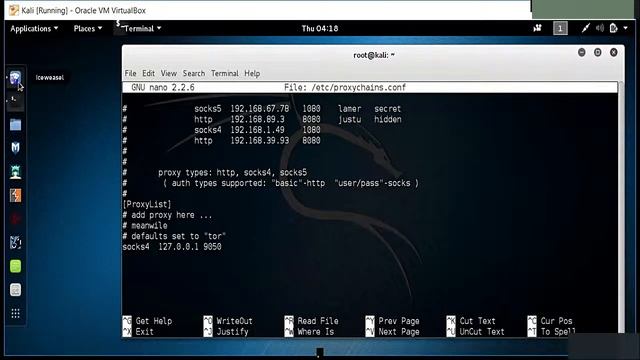This screenshot has height=360, width=640.
Task: Maximize the root@kali terminal window
Action: pos(598,53)
